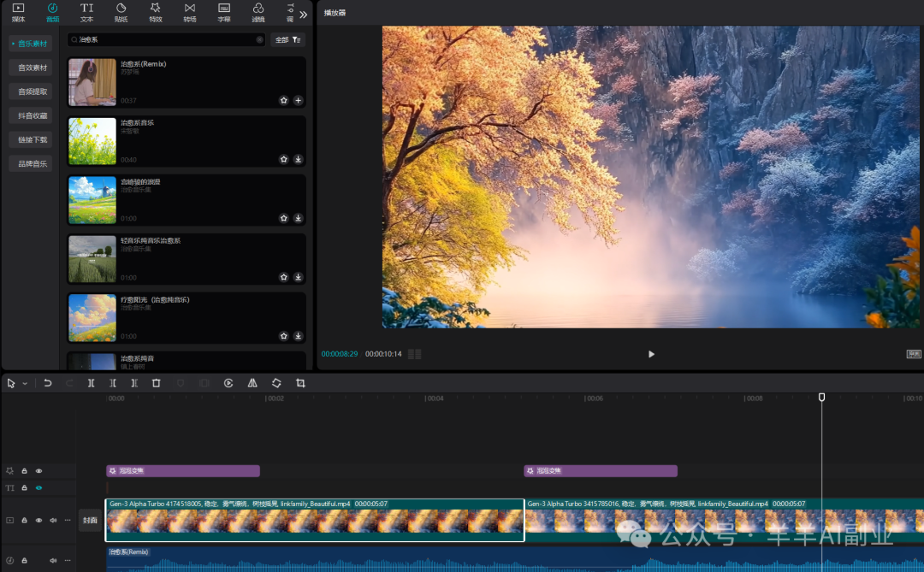Switch to the 文本 text tab
The width and height of the screenshot is (924, 572).
[86, 12]
